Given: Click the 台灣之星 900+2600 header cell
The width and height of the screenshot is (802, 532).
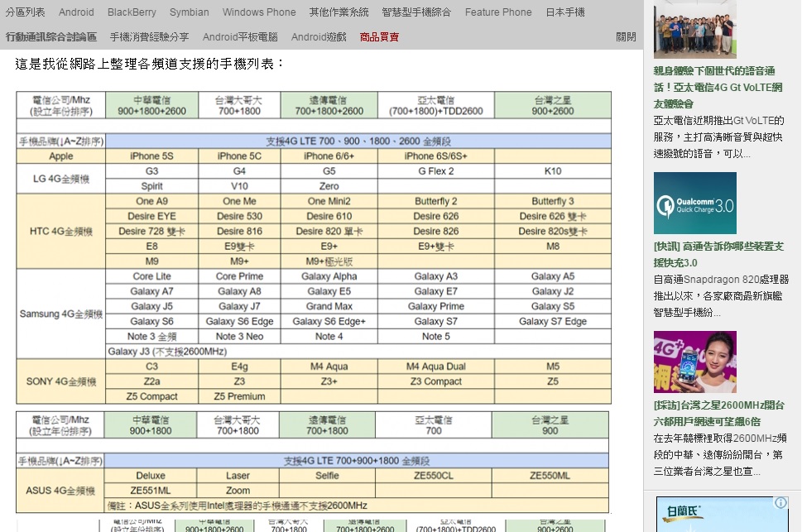Looking at the screenshot, I should point(553,105).
